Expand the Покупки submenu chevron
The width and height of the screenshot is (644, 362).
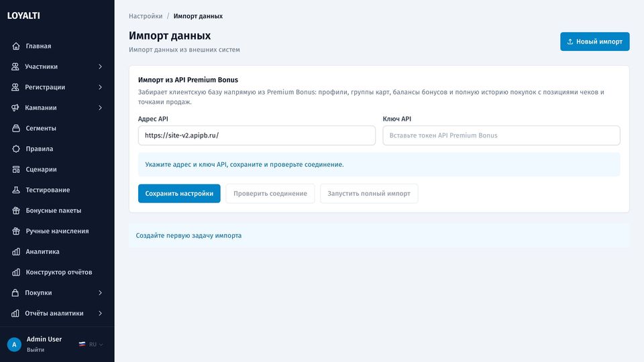100,293
